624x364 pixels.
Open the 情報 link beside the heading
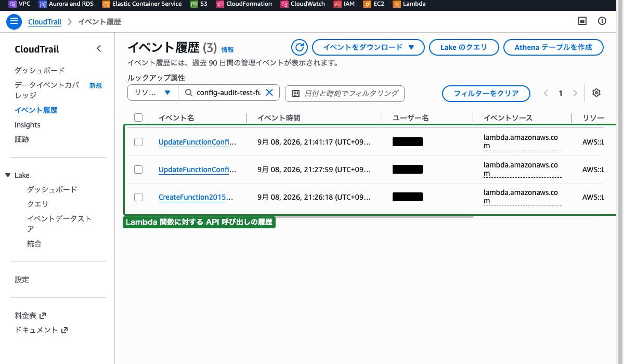coord(227,50)
